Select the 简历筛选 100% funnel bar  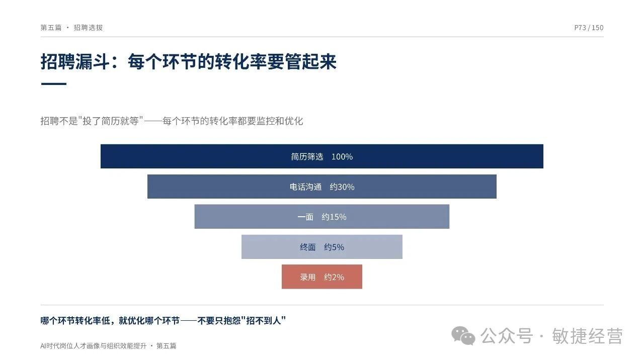322,156
